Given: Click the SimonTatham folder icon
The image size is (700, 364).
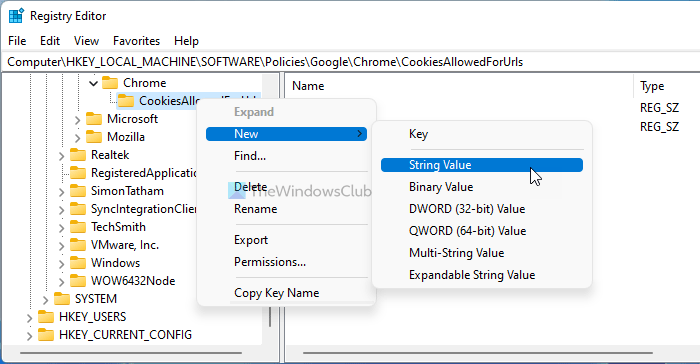Looking at the screenshot, I should pos(78,191).
